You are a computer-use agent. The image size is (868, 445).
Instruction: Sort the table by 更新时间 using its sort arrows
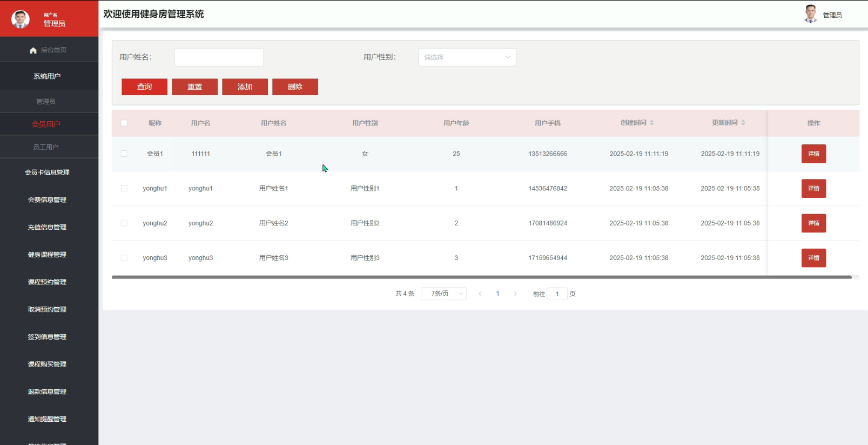click(x=743, y=123)
